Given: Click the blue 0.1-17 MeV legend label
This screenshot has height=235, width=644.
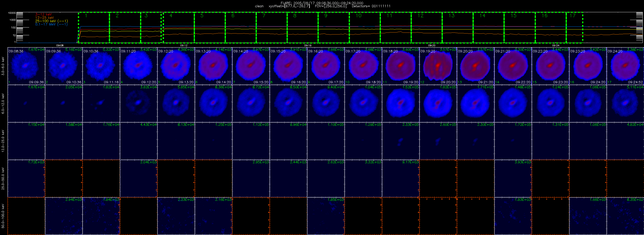Looking at the screenshot, I should pyautogui.click(x=51, y=24).
